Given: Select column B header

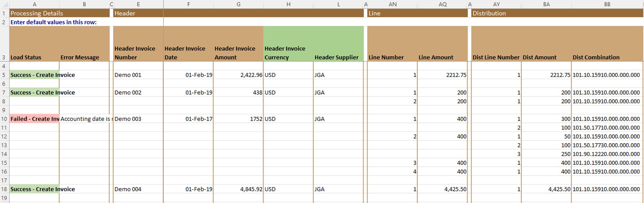Looking at the screenshot, I should (x=84, y=4).
